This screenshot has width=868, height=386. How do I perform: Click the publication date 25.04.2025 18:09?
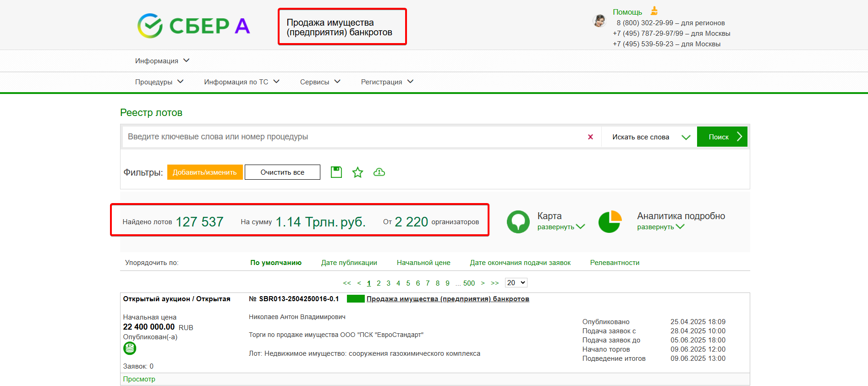tap(698, 322)
